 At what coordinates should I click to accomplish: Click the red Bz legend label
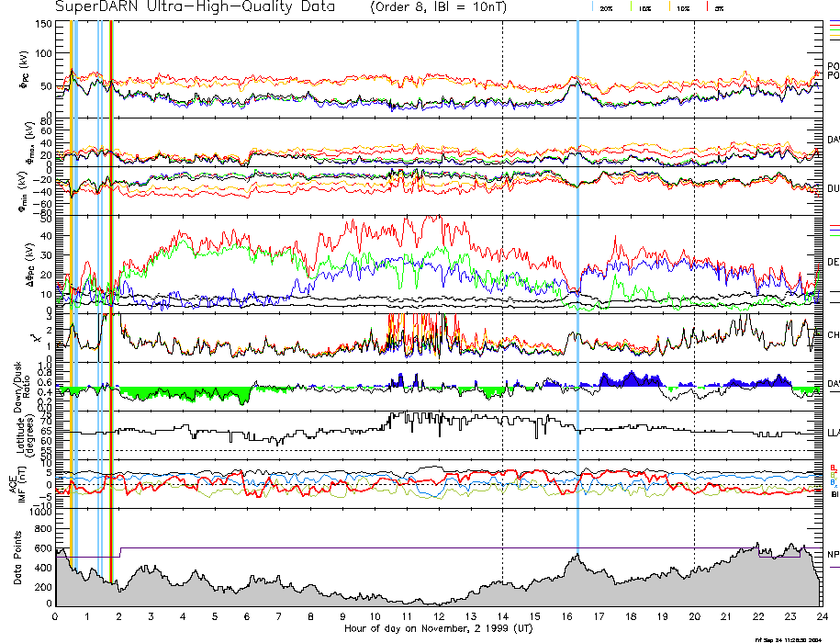pyautogui.click(x=833, y=468)
